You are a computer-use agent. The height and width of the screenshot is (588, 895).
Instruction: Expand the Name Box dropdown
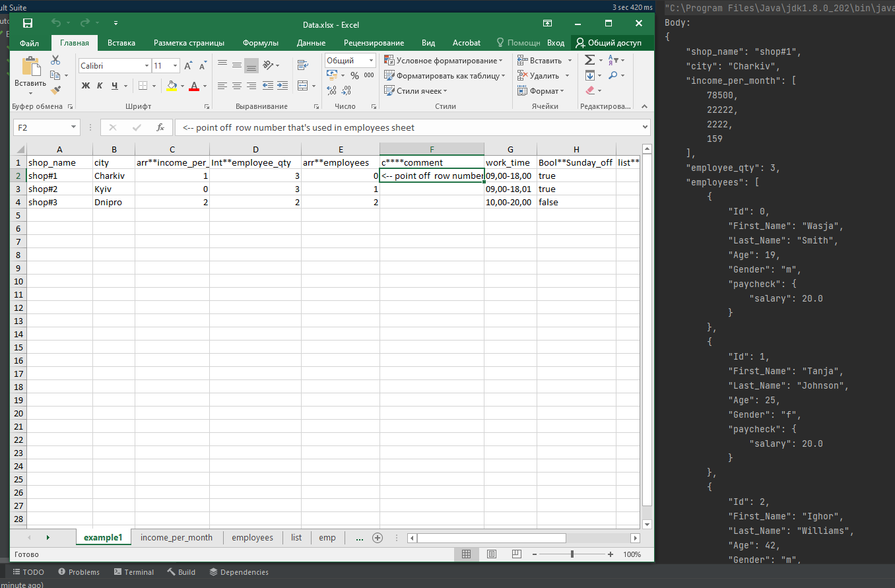point(73,127)
